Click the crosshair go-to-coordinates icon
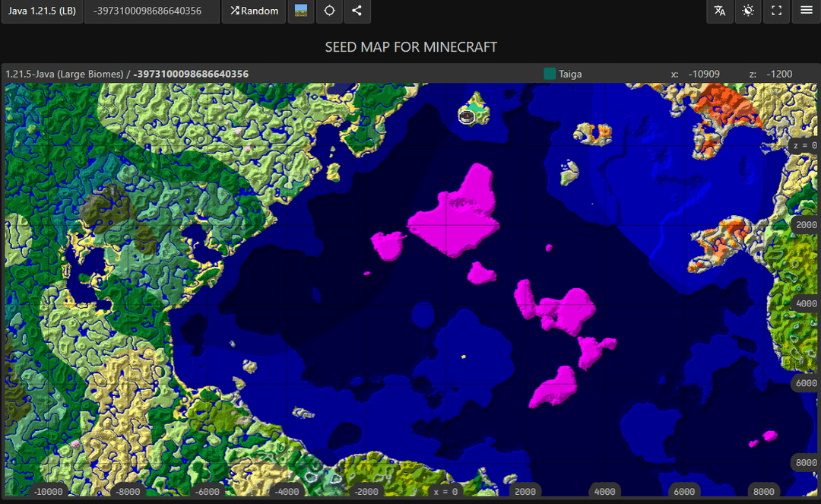Viewport: 821px width, 504px height. (x=329, y=11)
